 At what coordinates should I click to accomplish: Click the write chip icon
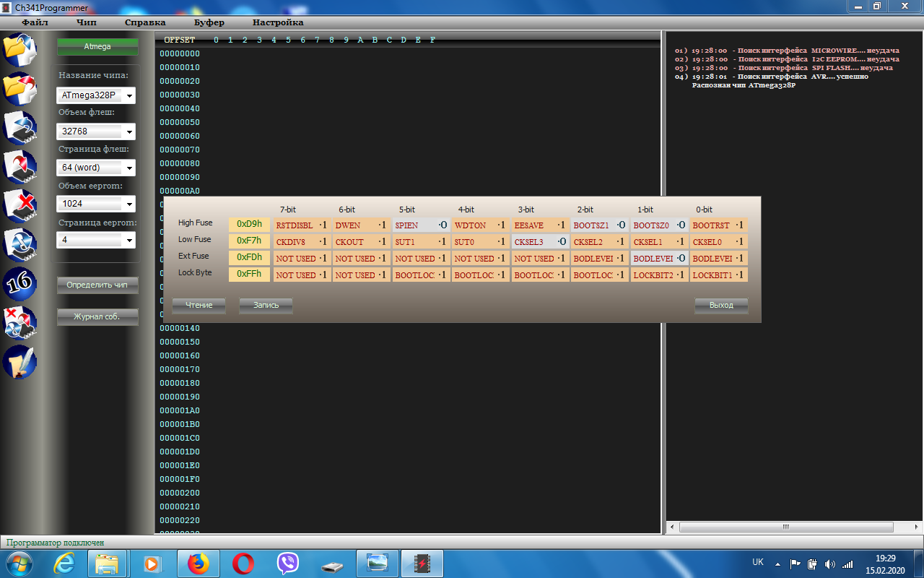point(19,166)
